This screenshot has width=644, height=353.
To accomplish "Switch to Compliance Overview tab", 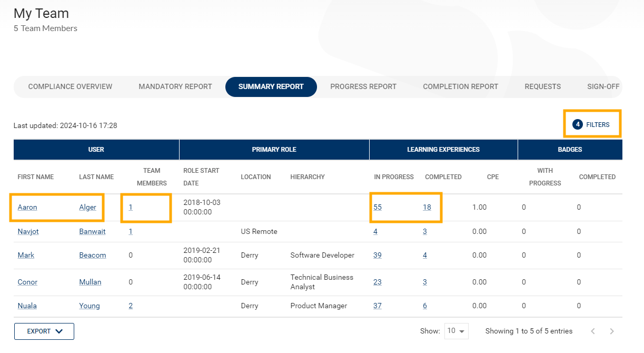I will pyautogui.click(x=70, y=87).
